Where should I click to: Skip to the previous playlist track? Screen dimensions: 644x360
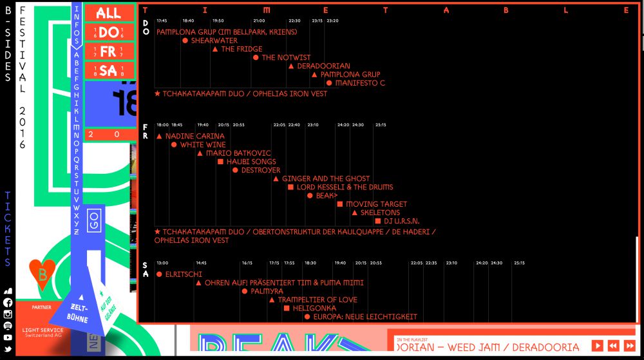point(613,346)
